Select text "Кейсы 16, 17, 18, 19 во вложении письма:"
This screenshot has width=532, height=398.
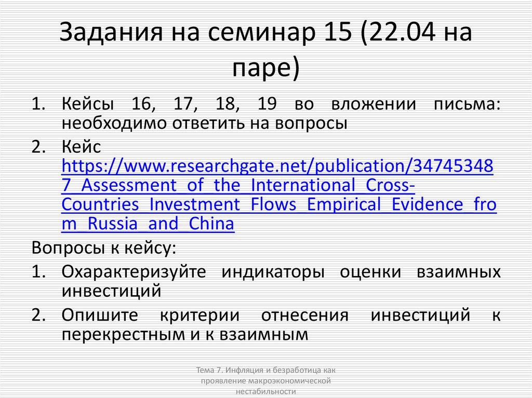281,104
